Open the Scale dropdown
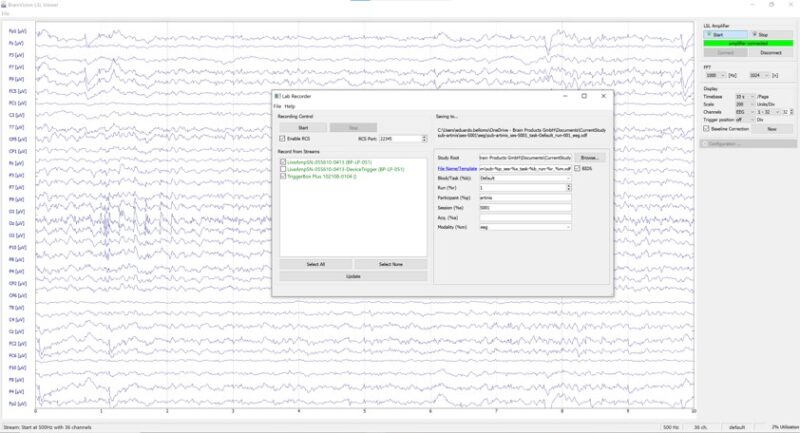This screenshot has width=800, height=433. (x=745, y=105)
